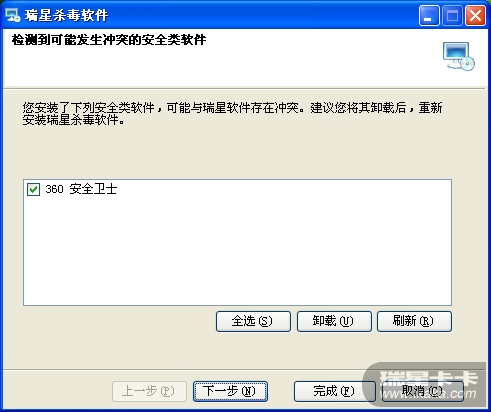
Task: Finish setup via 完成(F) button
Action: click(x=335, y=391)
